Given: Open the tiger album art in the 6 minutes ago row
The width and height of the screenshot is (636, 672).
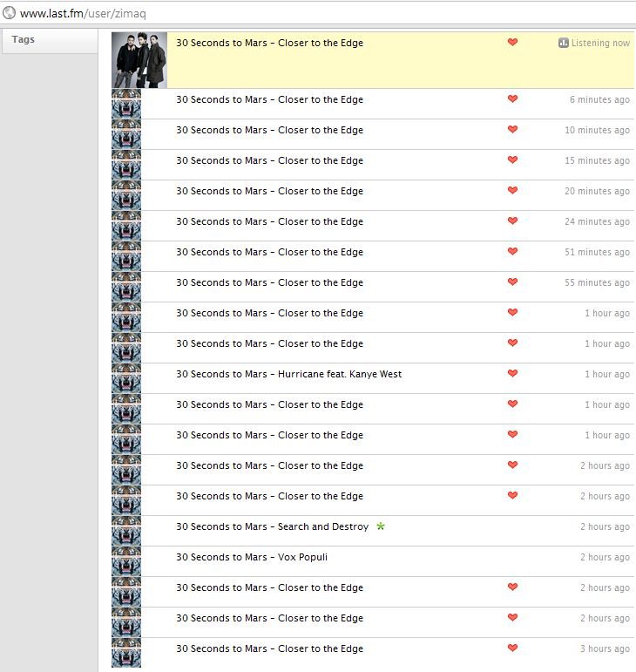Looking at the screenshot, I should click(126, 104).
